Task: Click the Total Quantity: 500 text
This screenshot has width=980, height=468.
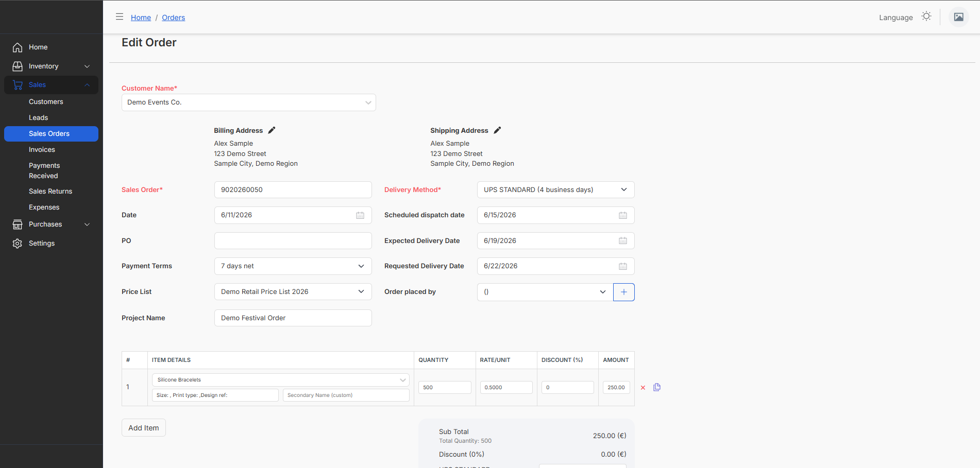Action: tap(465, 441)
